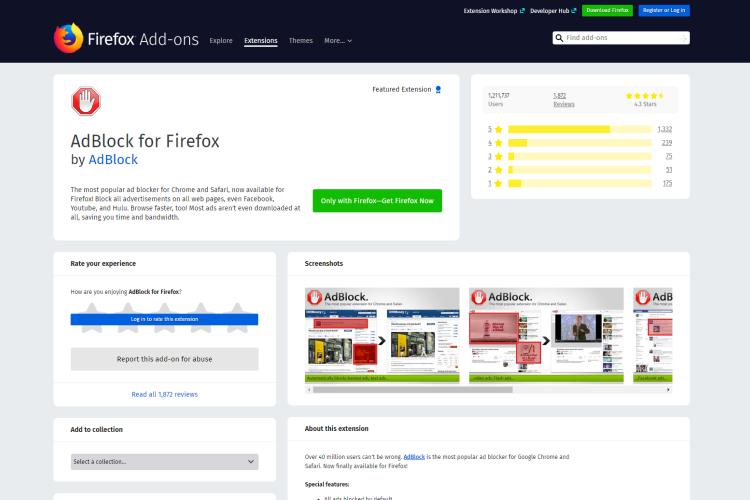Click the AdBlock link in description
Viewport: 750px width, 500px height.
point(414,457)
